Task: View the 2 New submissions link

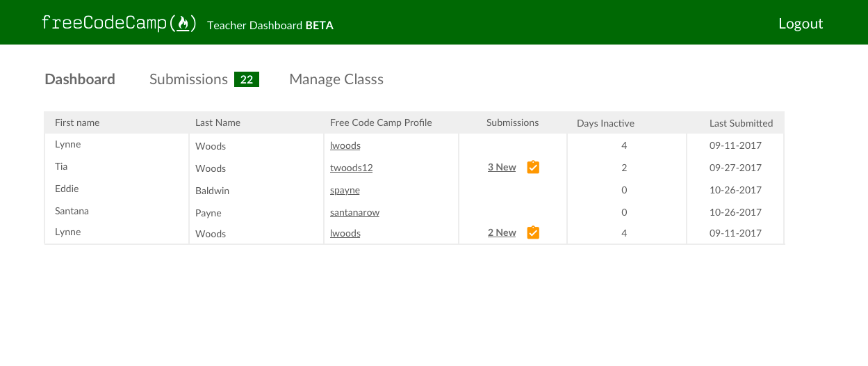Action: tap(502, 232)
